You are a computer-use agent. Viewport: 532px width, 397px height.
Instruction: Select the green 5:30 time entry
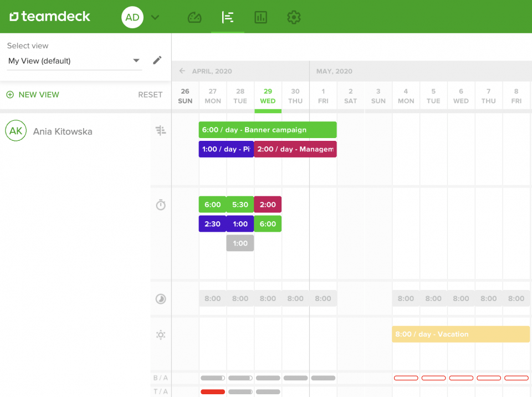(240, 205)
